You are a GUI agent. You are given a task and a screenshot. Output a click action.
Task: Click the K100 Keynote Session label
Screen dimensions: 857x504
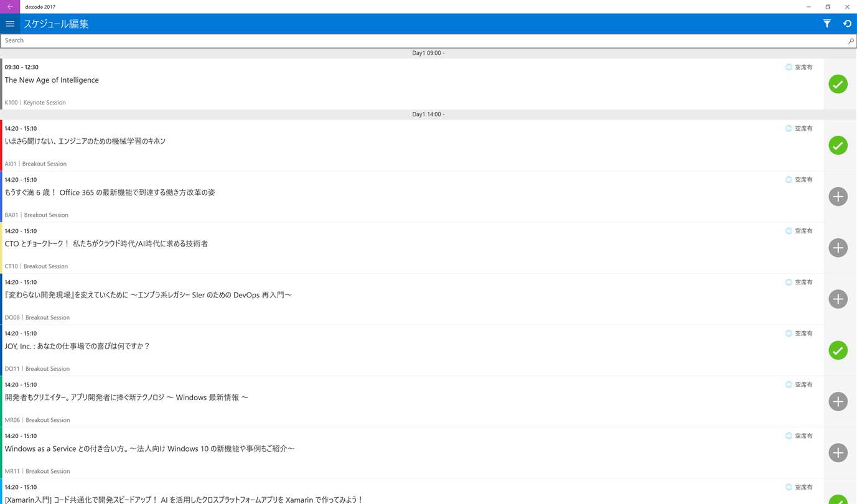[35, 103]
